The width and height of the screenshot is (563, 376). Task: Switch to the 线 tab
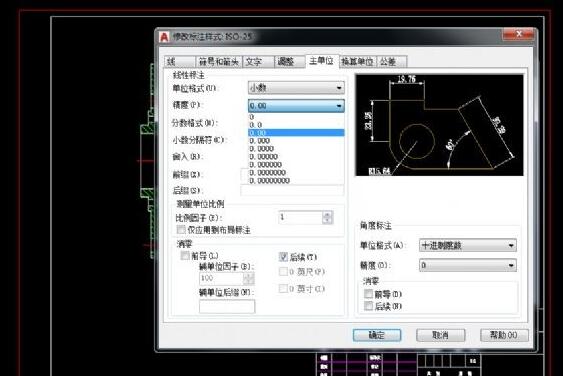point(180,62)
